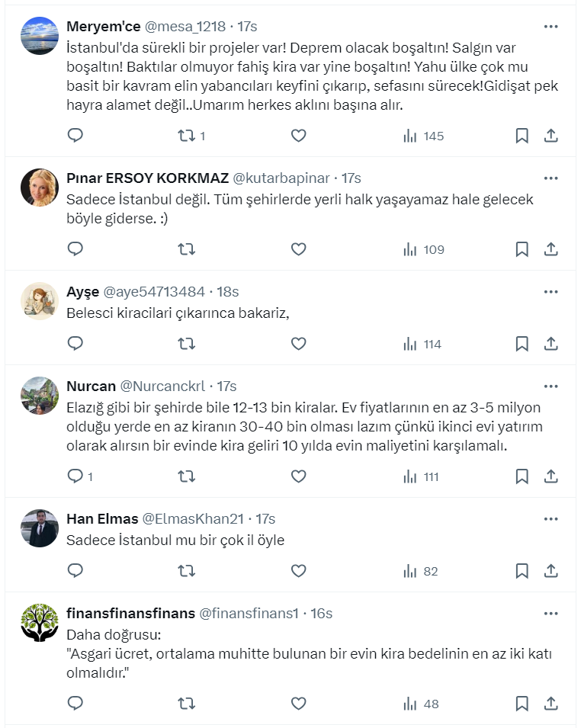
Task: Like finansfinansfinans's tweet
Action: [299, 704]
